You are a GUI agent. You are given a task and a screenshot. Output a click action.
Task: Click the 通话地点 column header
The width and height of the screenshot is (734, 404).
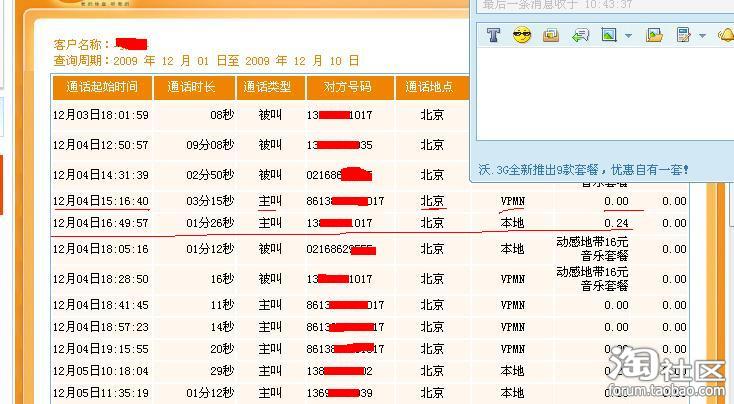pos(432,87)
